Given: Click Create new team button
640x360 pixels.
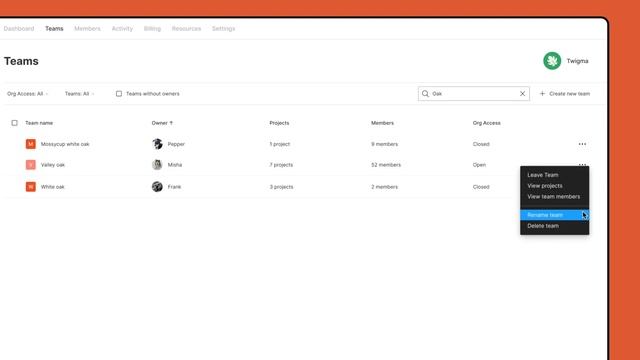Looking at the screenshot, I should (565, 93).
